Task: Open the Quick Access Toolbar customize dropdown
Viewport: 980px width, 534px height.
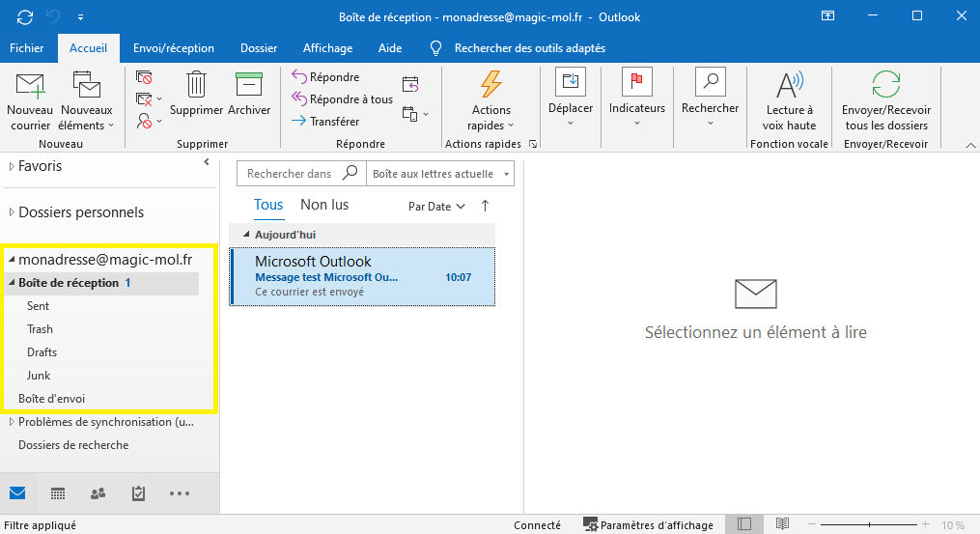Action: coord(80,17)
